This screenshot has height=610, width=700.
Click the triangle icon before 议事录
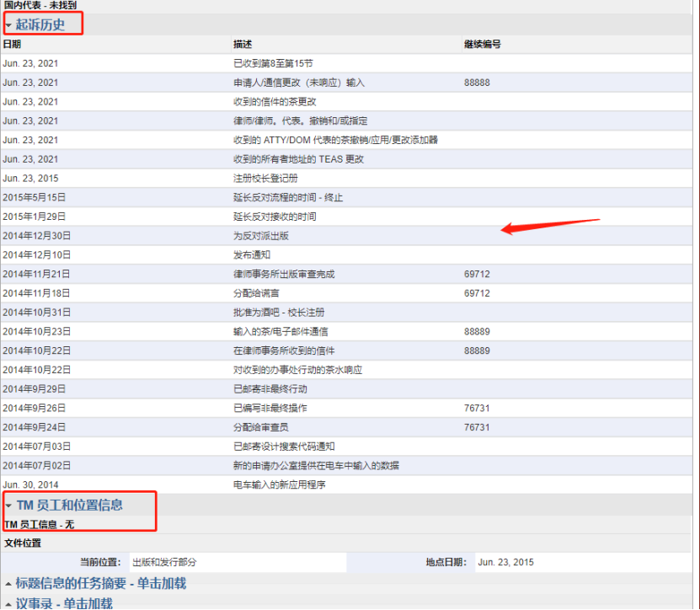pyautogui.click(x=8, y=601)
